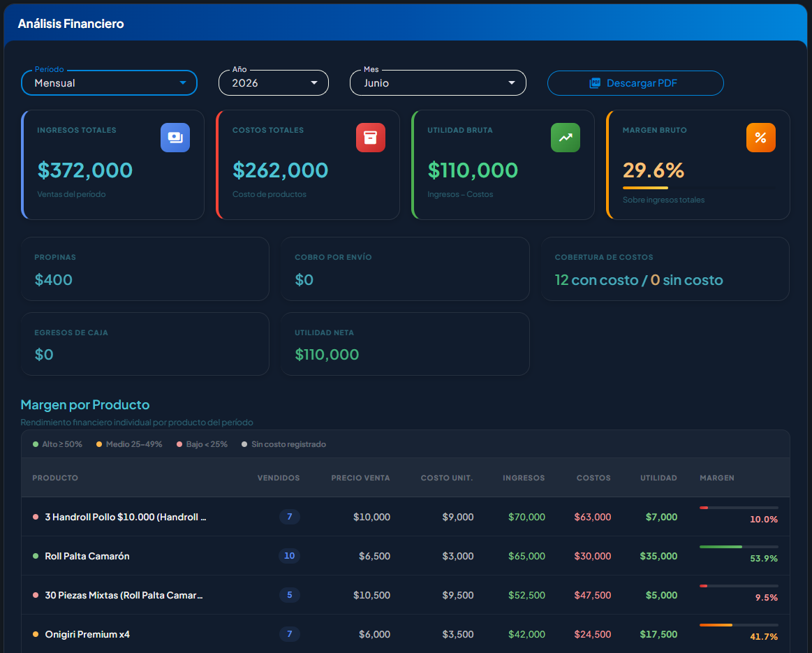Sort by the INGRESOS column header
812x653 pixels.
(524, 478)
